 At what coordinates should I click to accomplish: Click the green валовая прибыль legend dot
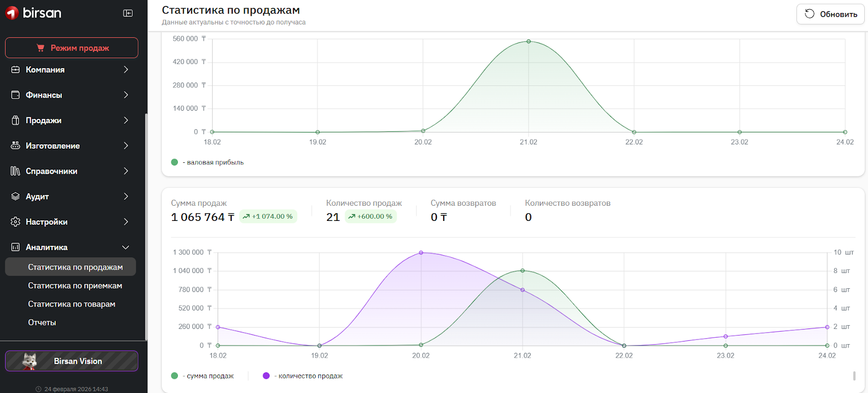pyautogui.click(x=175, y=162)
